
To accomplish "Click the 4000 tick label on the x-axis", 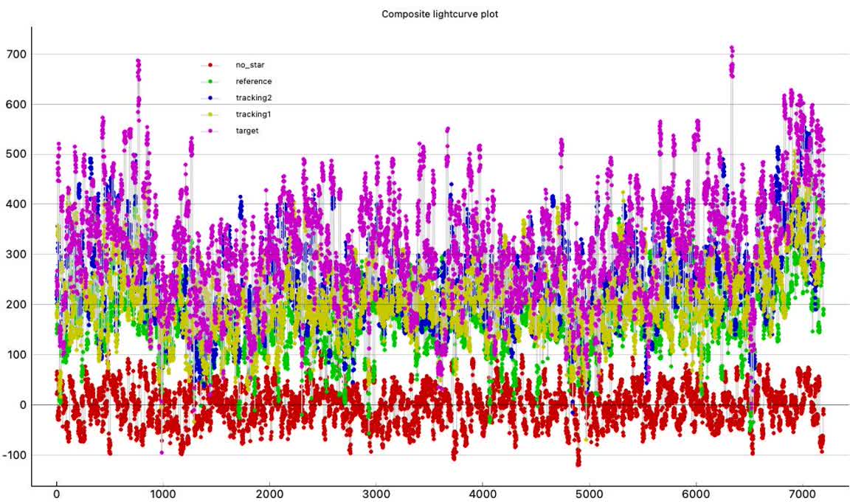I will coord(483,494).
